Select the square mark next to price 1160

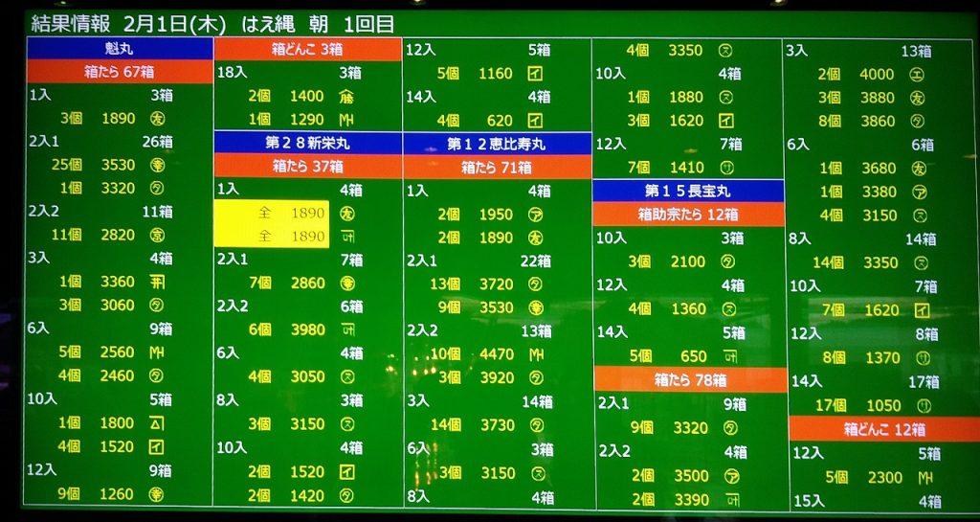(535, 74)
